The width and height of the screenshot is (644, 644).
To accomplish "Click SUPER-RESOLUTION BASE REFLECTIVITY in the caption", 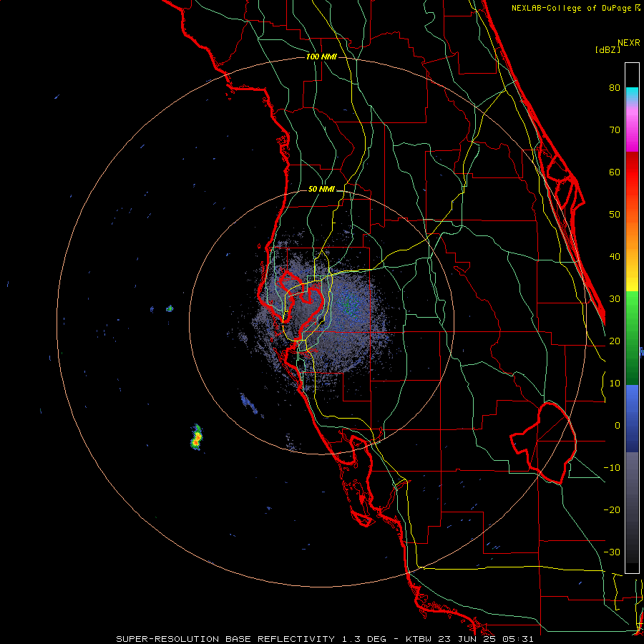I will pyautogui.click(x=225, y=639).
